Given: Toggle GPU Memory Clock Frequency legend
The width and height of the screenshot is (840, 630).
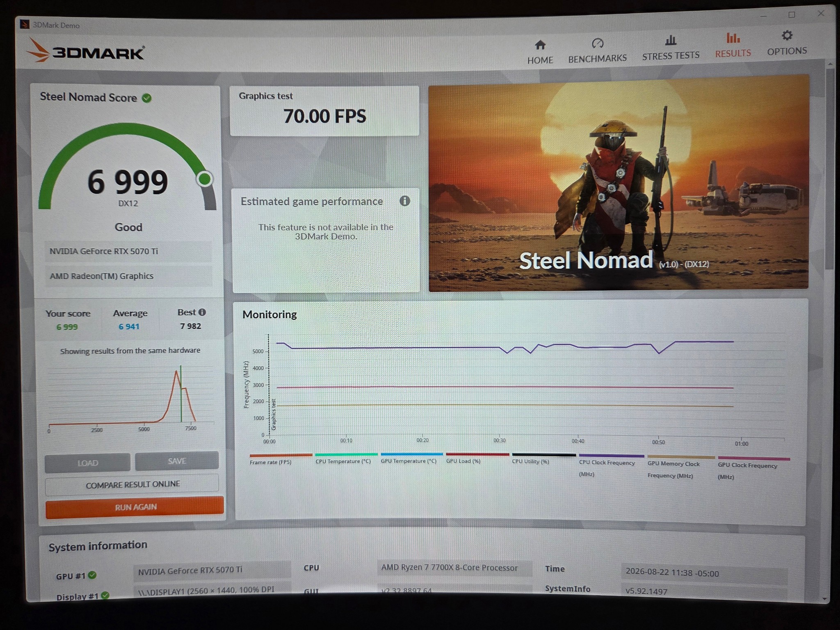Looking at the screenshot, I should [681, 467].
